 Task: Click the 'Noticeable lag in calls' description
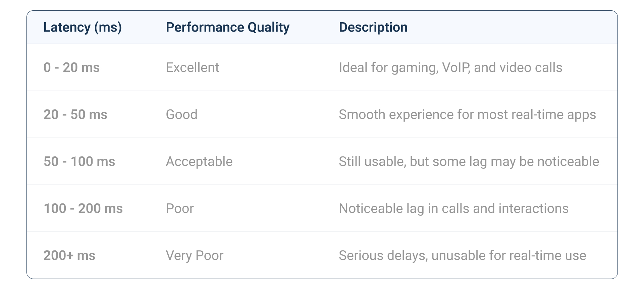coord(453,208)
